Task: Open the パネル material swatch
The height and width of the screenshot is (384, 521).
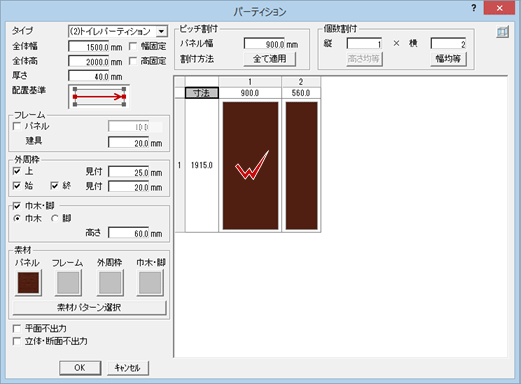Action: pyautogui.click(x=28, y=283)
